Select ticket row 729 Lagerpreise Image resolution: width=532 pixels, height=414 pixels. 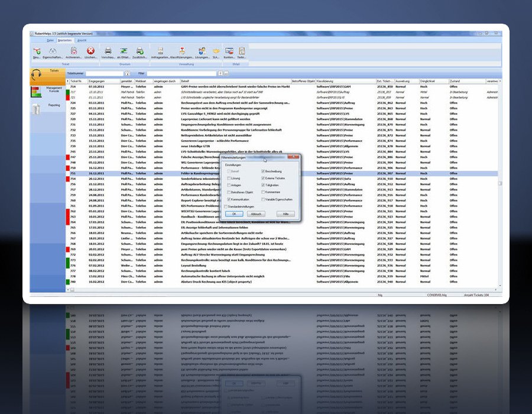281,119
